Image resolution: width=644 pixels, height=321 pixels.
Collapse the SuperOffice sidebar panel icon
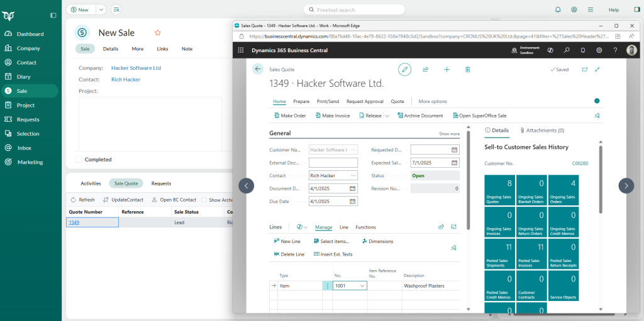pos(53,15)
